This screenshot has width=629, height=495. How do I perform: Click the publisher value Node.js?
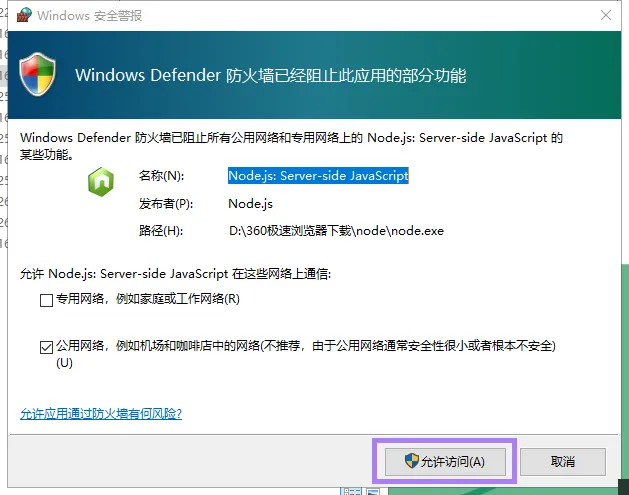point(250,204)
